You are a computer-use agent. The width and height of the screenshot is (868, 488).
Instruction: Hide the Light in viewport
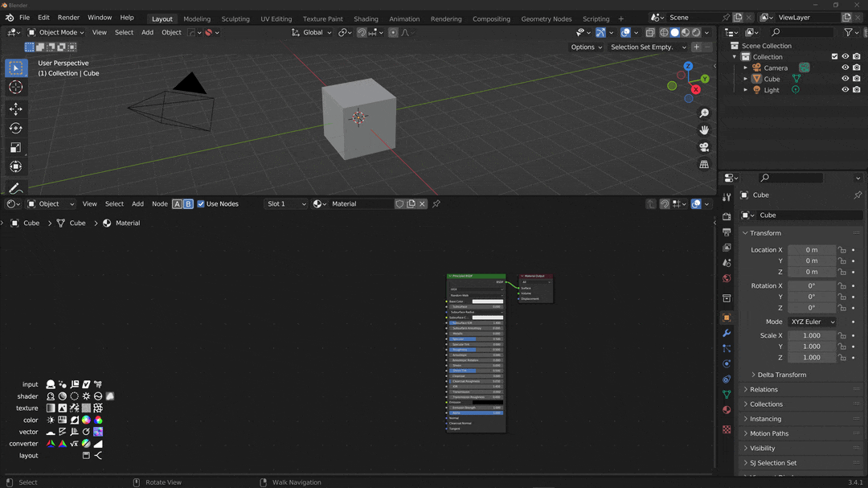845,90
